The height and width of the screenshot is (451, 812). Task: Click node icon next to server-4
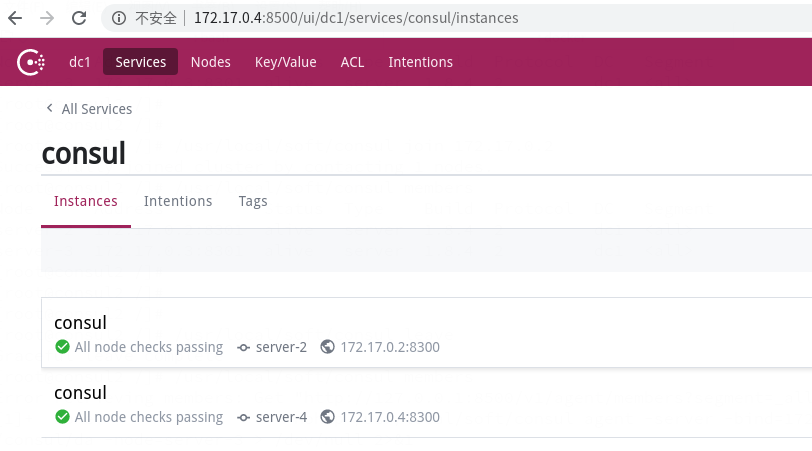click(243, 417)
